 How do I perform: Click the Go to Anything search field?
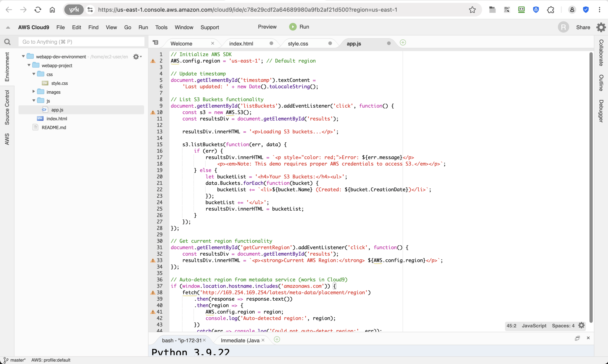pyautogui.click(x=81, y=42)
